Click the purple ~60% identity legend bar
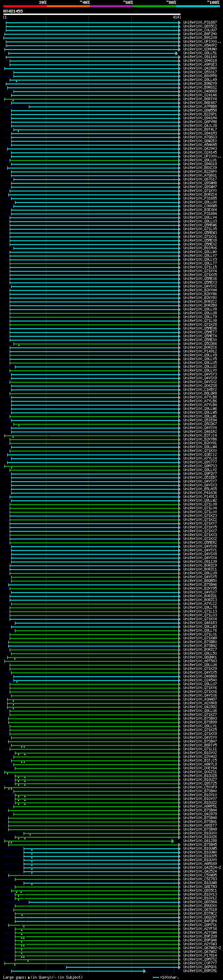The height and width of the screenshot is (980, 223). [x=111, y=7]
